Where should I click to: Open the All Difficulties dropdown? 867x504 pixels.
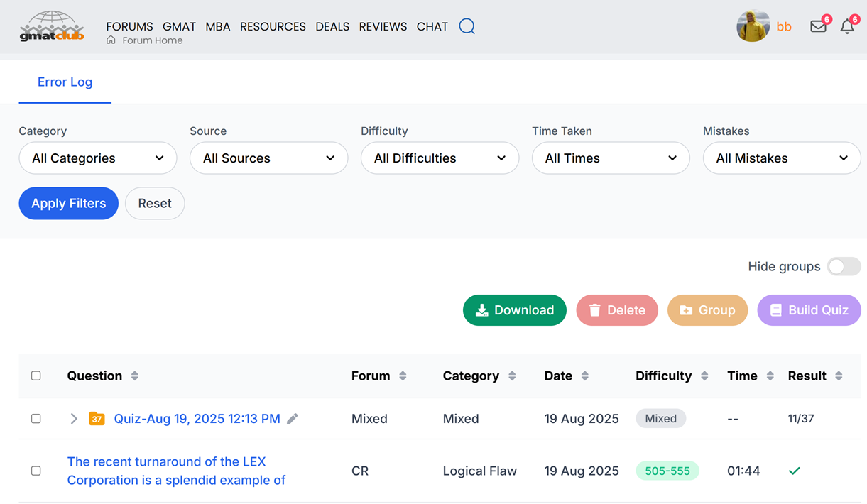pyautogui.click(x=440, y=158)
